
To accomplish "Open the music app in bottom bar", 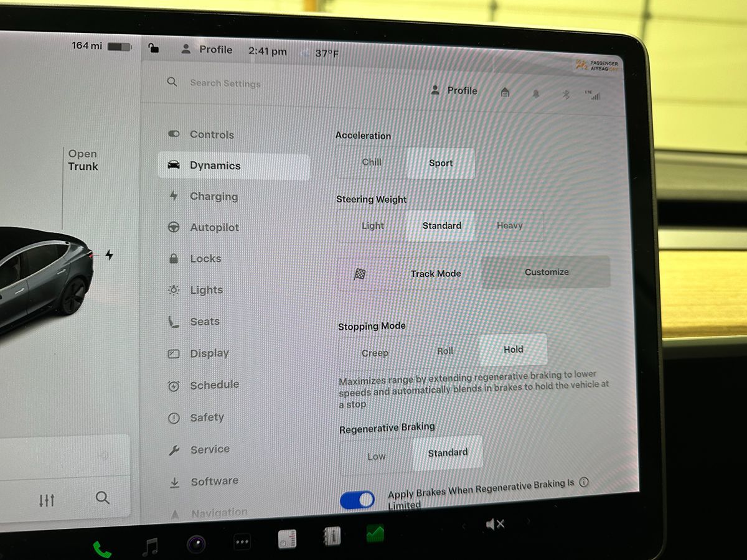I will tap(150, 547).
